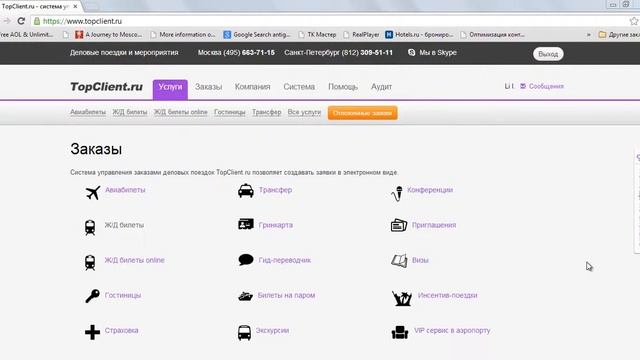
Task: Click the TopClient.ru logo
Action: point(107,87)
